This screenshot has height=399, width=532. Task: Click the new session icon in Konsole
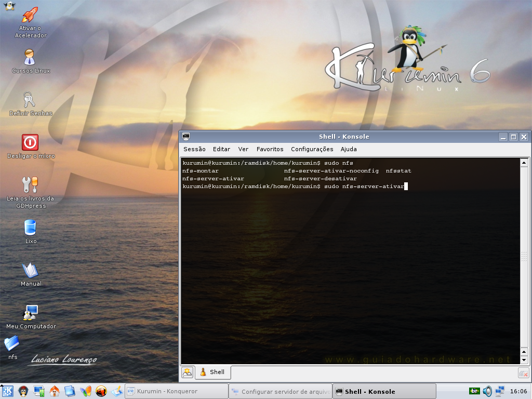tap(187, 372)
